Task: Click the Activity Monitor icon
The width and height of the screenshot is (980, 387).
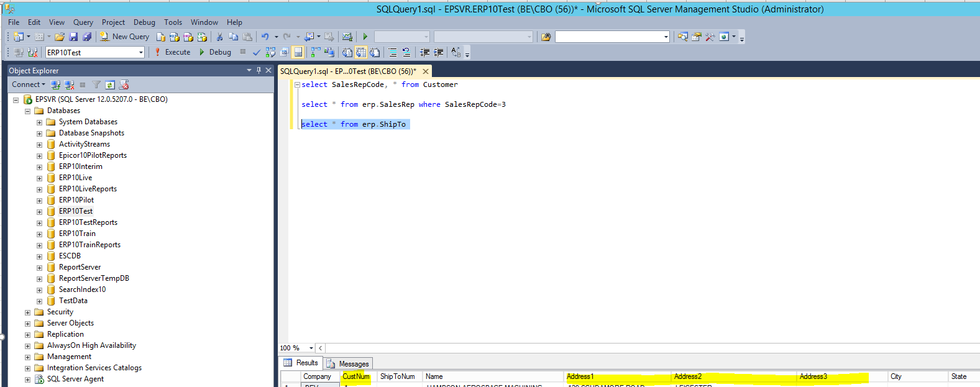Action: [347, 37]
